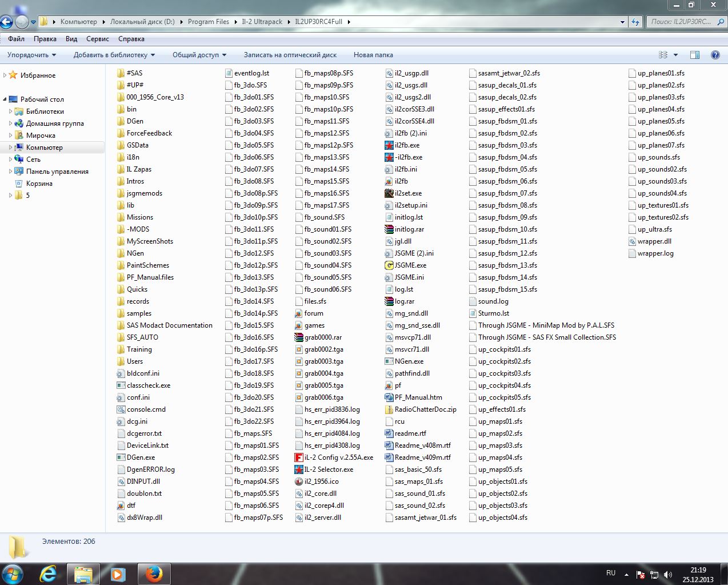The image size is (728, 585).
Task: Open the Справка menu
Action: [x=131, y=39]
